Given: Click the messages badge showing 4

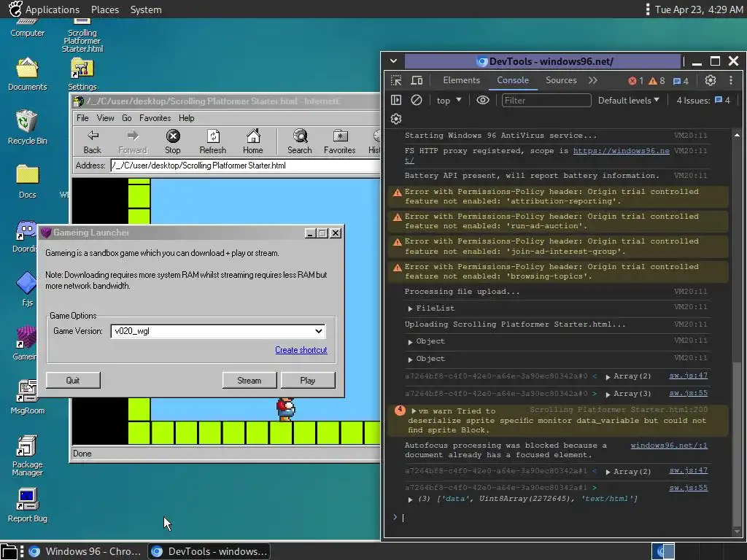Looking at the screenshot, I should click(x=681, y=81).
